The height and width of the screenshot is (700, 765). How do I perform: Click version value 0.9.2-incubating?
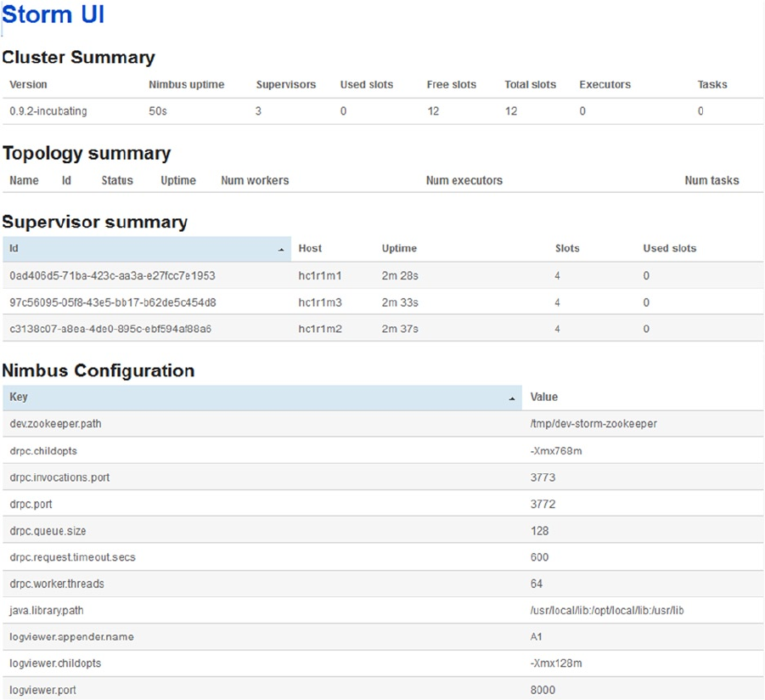click(48, 111)
